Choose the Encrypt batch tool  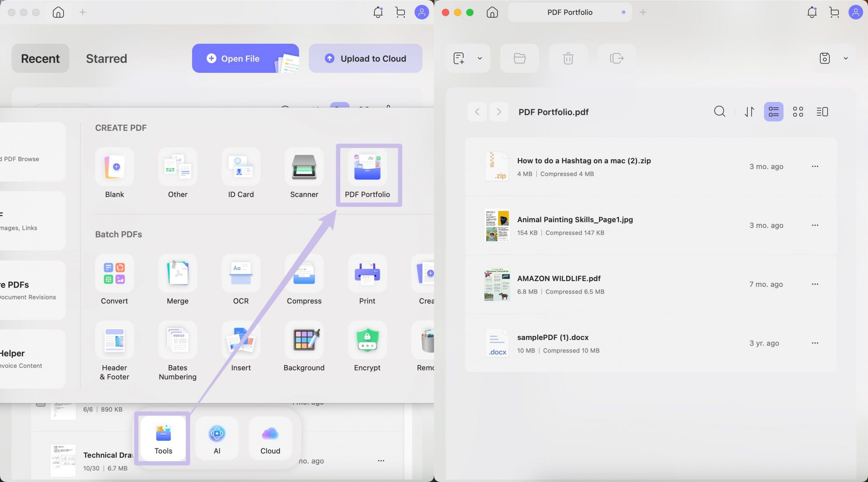(367, 340)
